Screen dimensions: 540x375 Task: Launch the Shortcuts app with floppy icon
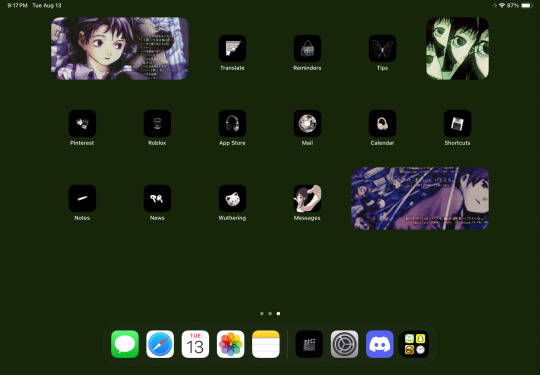(457, 124)
